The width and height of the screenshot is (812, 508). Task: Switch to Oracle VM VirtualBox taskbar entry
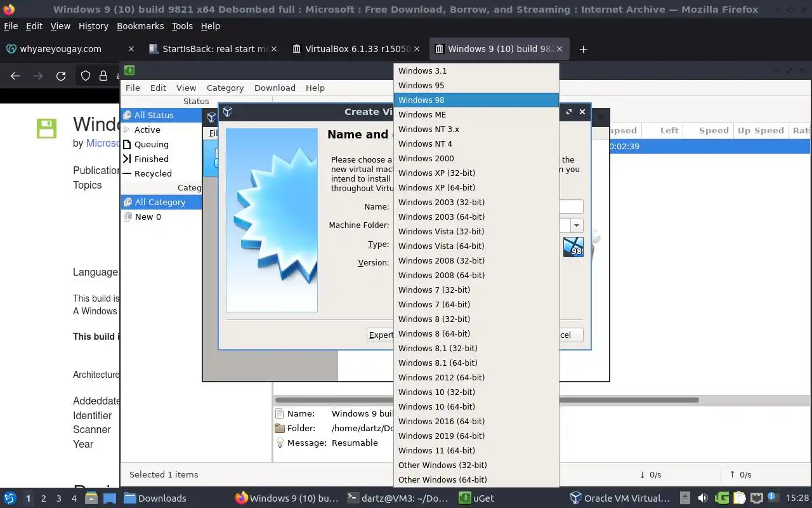tap(620, 498)
